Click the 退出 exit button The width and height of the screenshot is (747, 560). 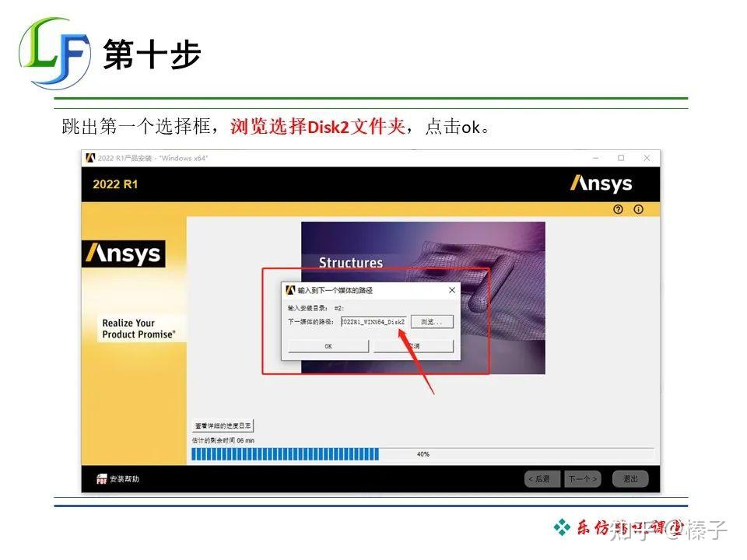click(630, 478)
